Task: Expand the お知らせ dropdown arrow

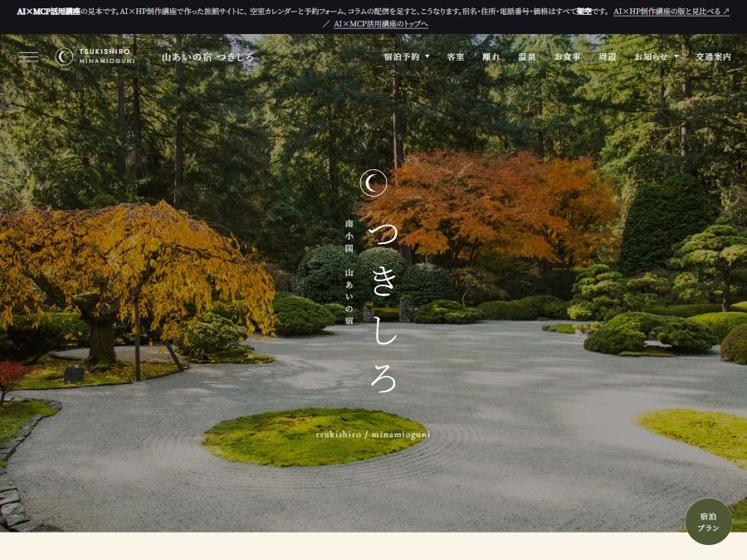Action: point(676,56)
